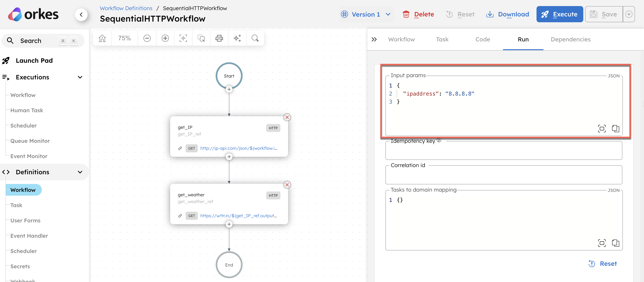Image resolution: width=644 pixels, height=282 pixels.
Task: Click the Delete button
Action: point(418,14)
